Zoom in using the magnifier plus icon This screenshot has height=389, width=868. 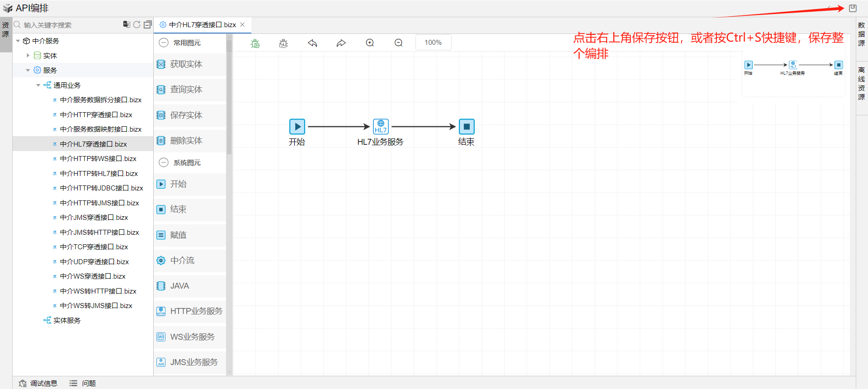370,43
